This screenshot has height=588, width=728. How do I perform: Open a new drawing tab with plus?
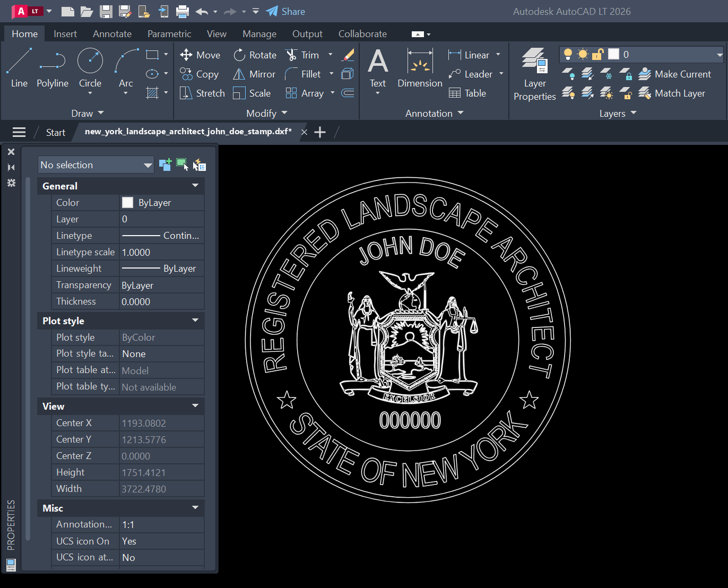(320, 132)
